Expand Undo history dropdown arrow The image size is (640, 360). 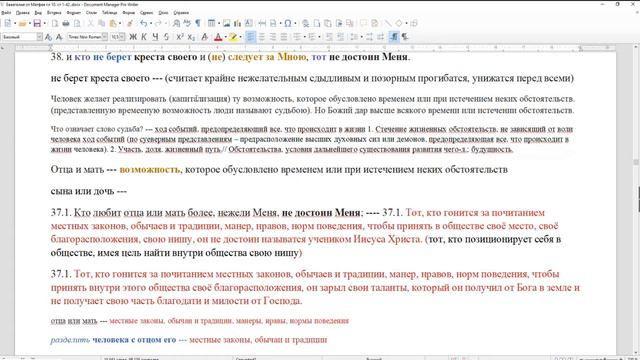151,23
